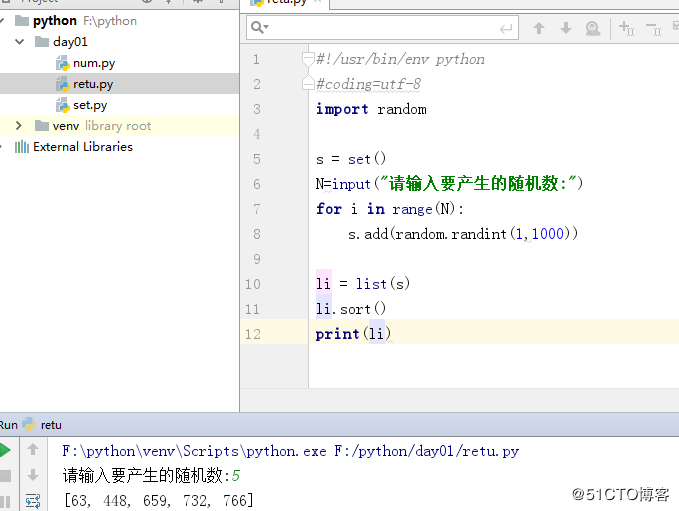Collapse the day01 folder
The image size is (679, 511).
click(19, 42)
